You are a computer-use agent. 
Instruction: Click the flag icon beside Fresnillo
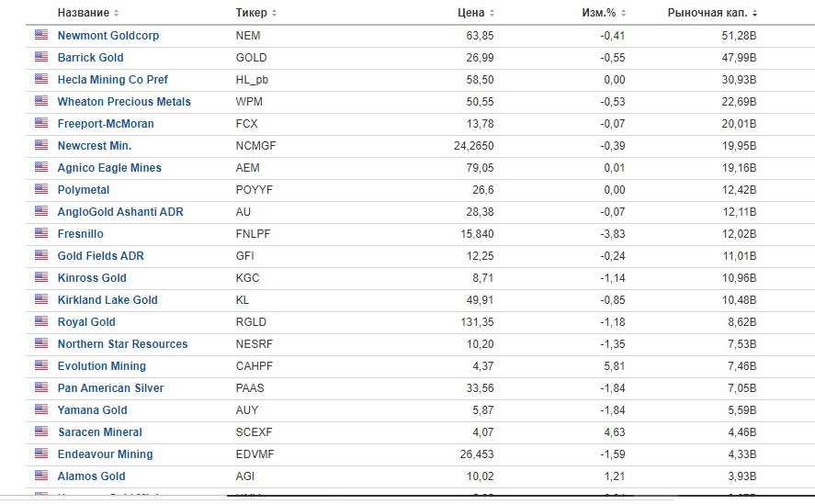coord(41,233)
